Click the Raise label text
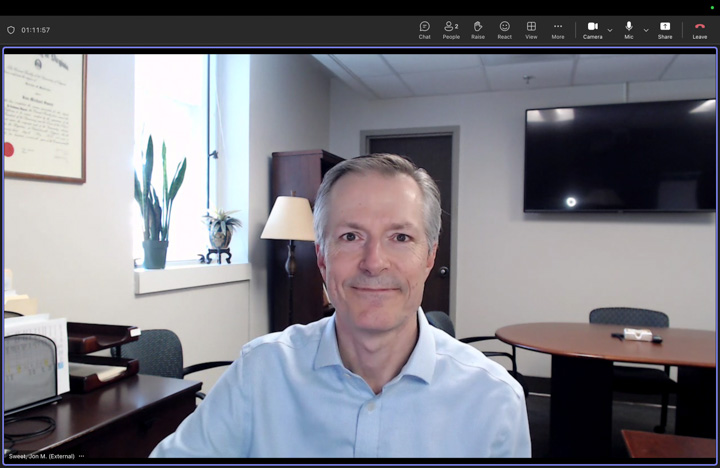The width and height of the screenshot is (720, 468). coord(478,37)
